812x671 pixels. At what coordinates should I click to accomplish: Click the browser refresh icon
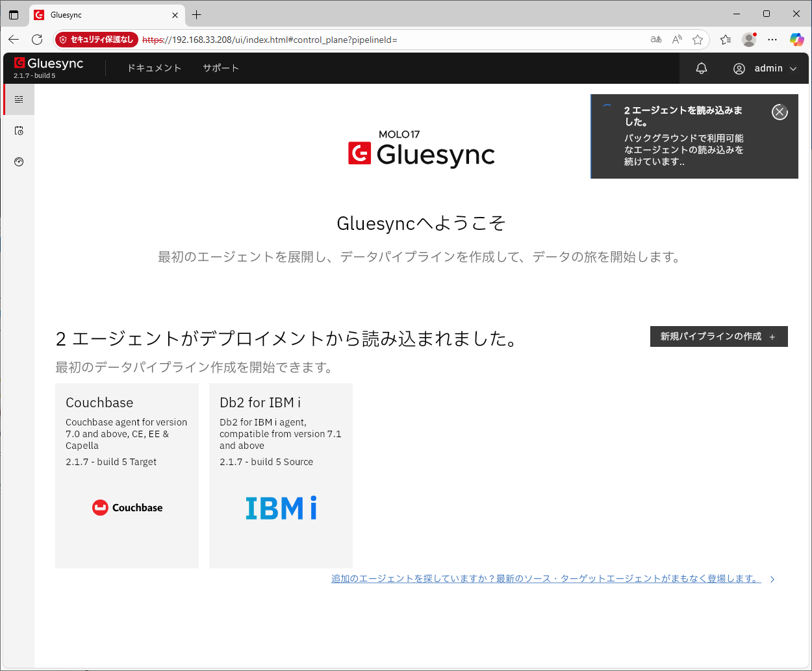pos(37,40)
